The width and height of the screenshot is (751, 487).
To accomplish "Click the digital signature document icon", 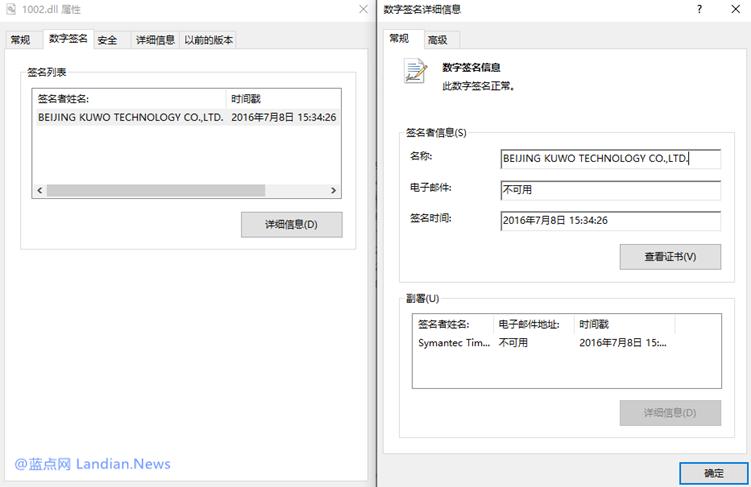I will (x=415, y=70).
